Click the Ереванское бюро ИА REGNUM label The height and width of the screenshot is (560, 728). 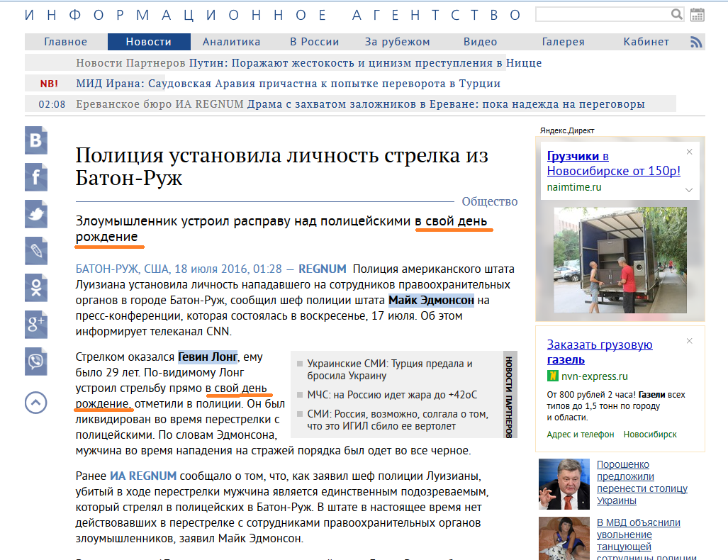coord(159,104)
